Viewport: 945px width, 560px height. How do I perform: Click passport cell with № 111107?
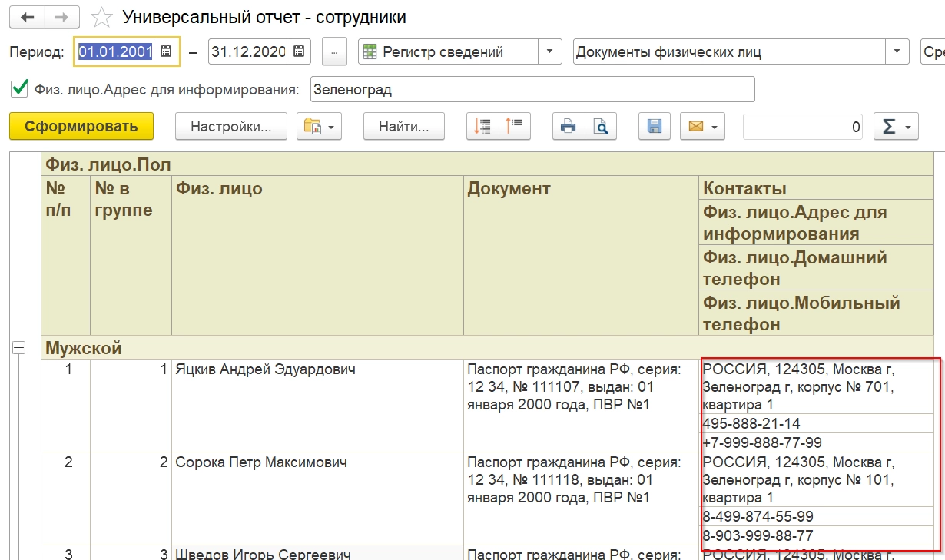coord(581,405)
